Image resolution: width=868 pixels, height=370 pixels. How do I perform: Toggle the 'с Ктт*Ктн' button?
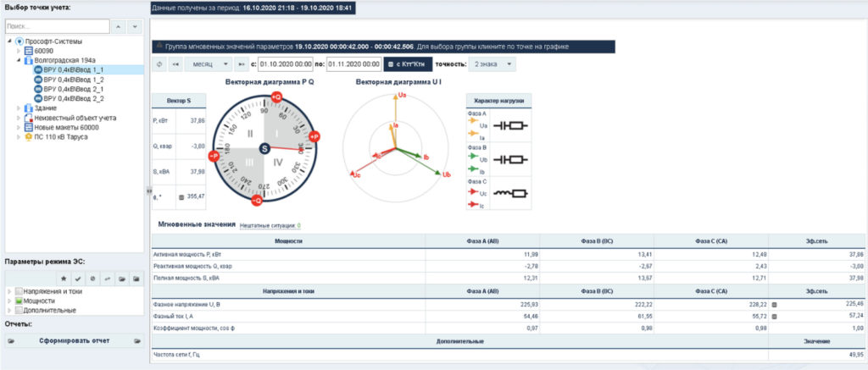pyautogui.click(x=408, y=64)
